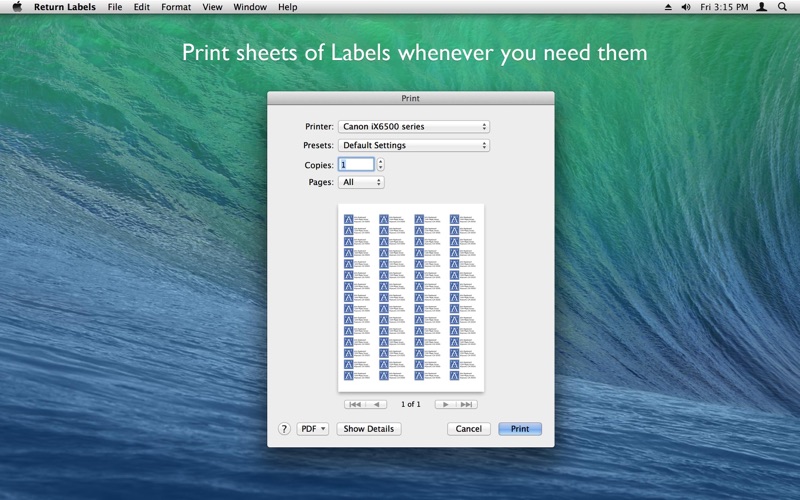The height and width of the screenshot is (500, 800).
Task: Cancel the print dialog
Action: coord(469,429)
